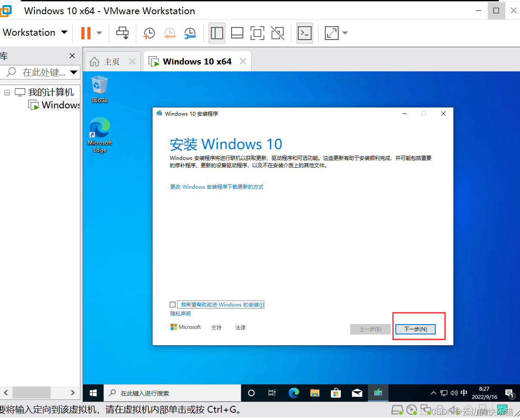Take a snapshot of this virtual machine

149,33
